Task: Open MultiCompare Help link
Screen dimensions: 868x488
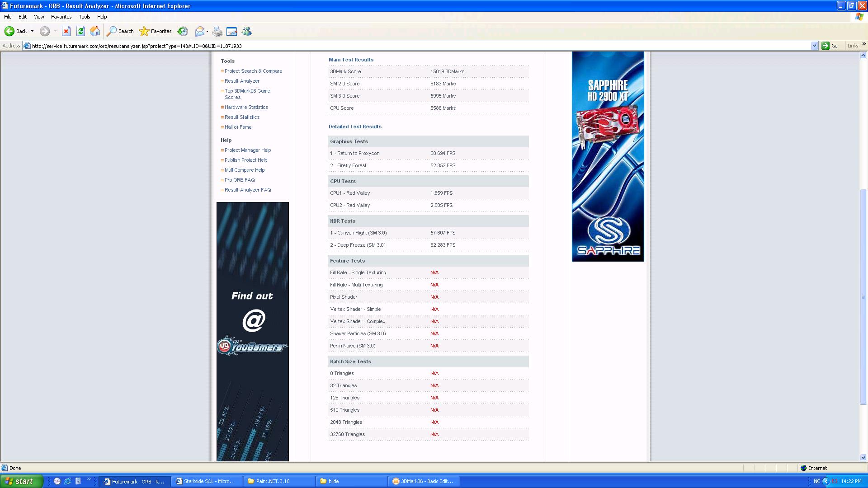Action: click(x=245, y=170)
